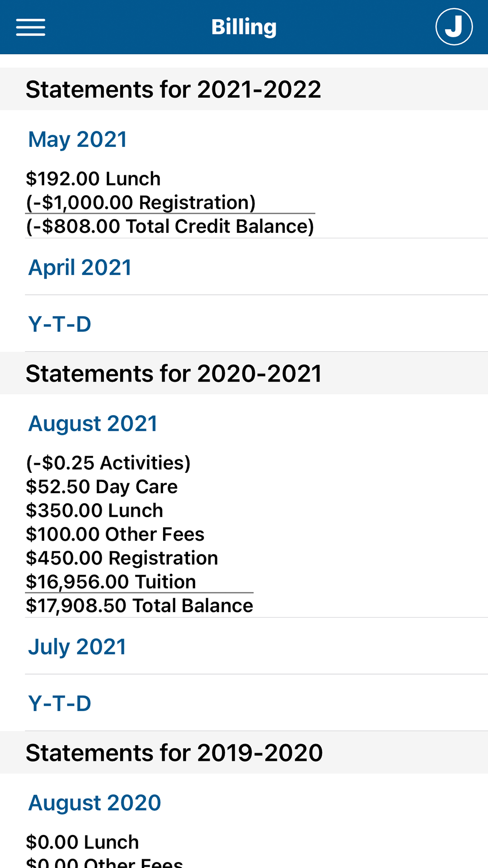
Task: View Y-T-D under Statements for 2021-2022
Action: [60, 324]
